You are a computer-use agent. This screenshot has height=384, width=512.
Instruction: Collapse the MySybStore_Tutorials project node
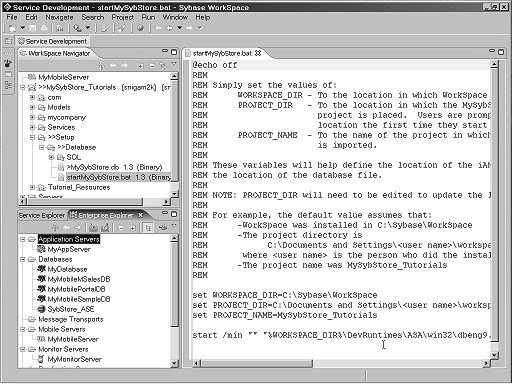[x=22, y=88]
